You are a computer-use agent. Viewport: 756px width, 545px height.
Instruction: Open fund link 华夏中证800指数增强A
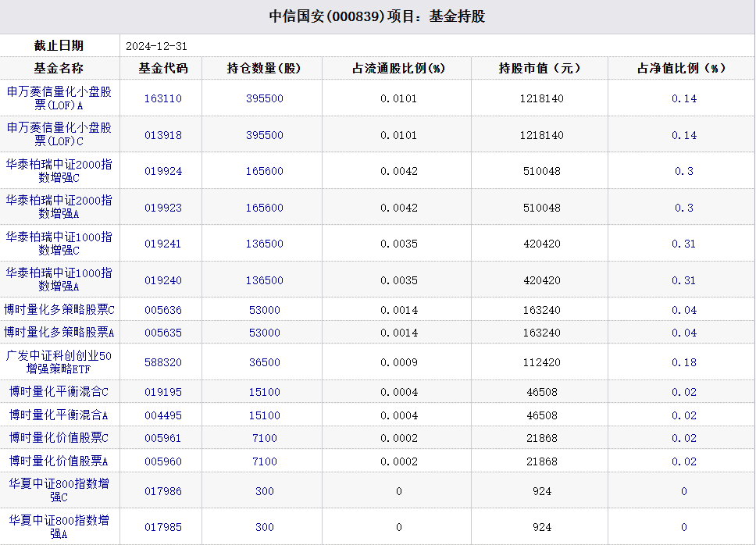(x=59, y=527)
